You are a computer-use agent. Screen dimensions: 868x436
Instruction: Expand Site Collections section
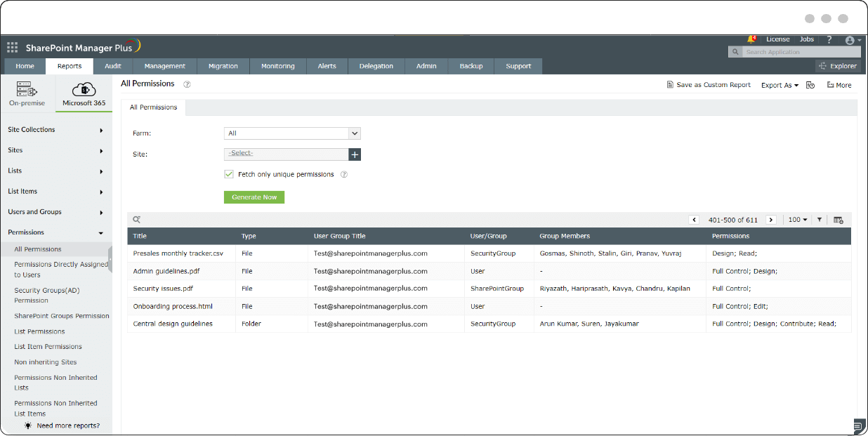click(x=56, y=130)
